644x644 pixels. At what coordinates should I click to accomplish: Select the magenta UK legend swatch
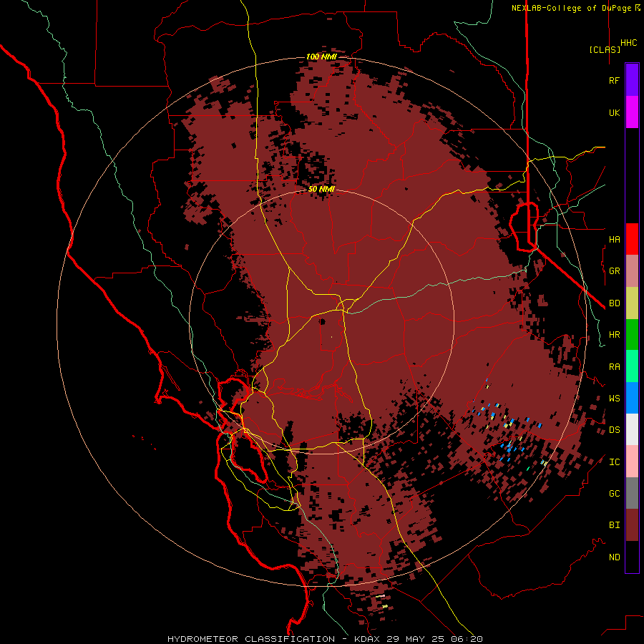632,112
